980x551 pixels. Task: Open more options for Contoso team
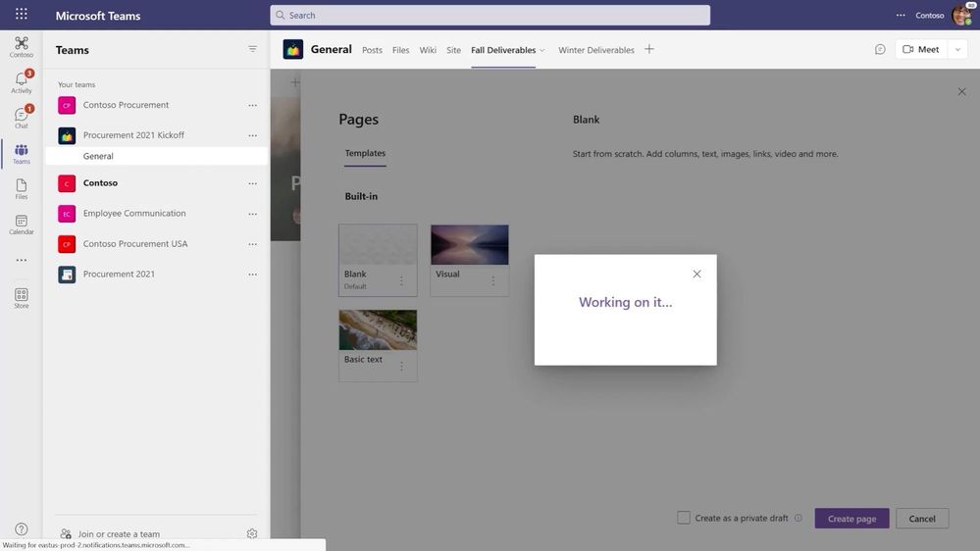pos(252,183)
